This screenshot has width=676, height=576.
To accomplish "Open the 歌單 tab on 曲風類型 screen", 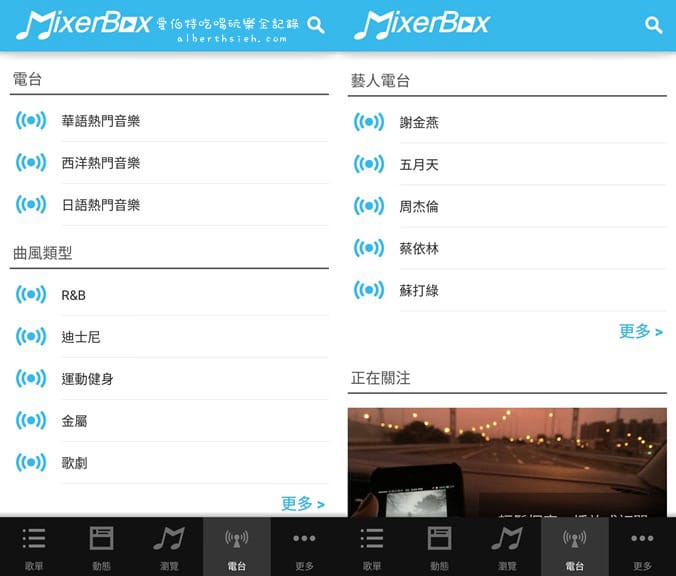I will pyautogui.click(x=34, y=547).
